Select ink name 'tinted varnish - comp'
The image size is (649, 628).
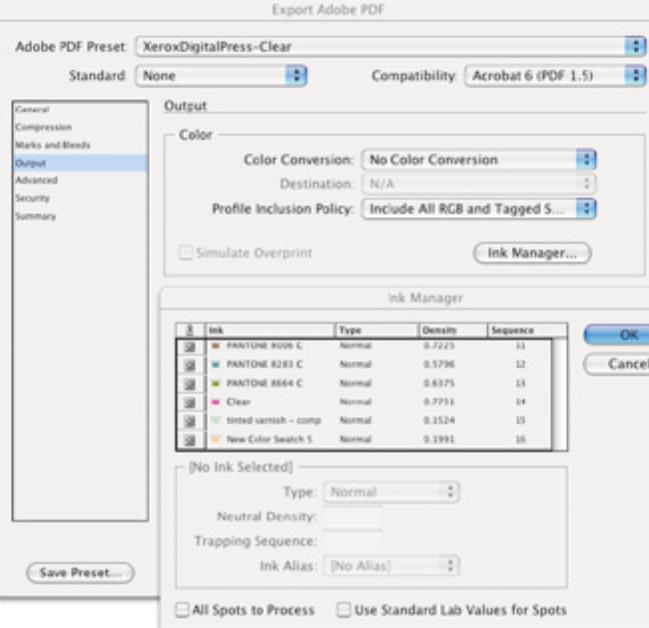pos(274,421)
